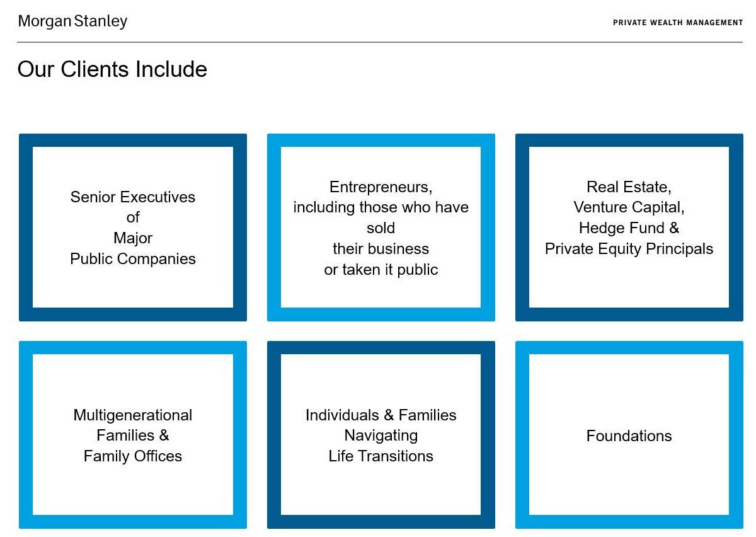Select the "Family Offices" text line
The height and width of the screenshot is (537, 756).
point(133,456)
